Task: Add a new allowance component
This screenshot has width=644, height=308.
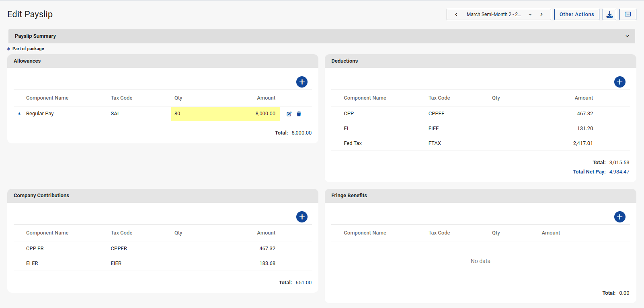Action: tap(301, 82)
